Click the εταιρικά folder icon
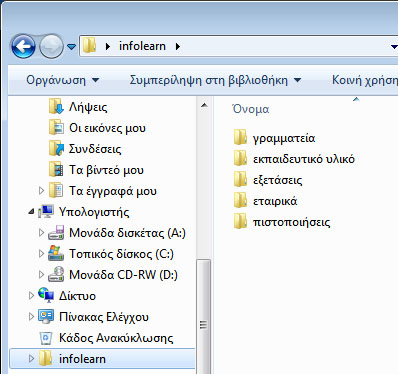Viewport: 398px width, 374px height. (240, 200)
